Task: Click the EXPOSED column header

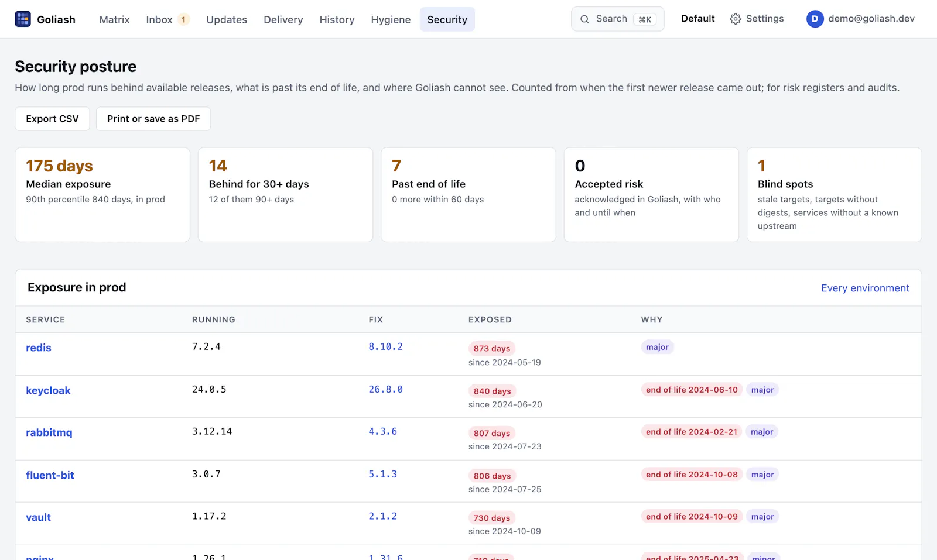Action: [490, 319]
